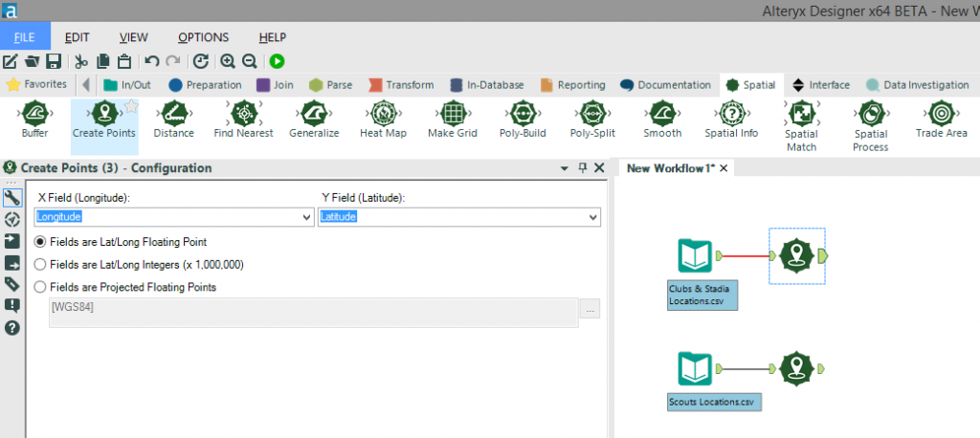Save the workflow using the floppy icon

pos(54,61)
